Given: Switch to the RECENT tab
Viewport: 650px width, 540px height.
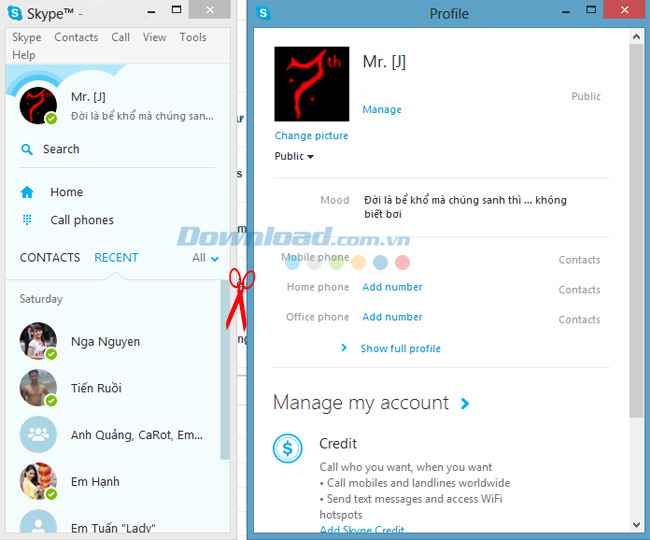Looking at the screenshot, I should 116,258.
